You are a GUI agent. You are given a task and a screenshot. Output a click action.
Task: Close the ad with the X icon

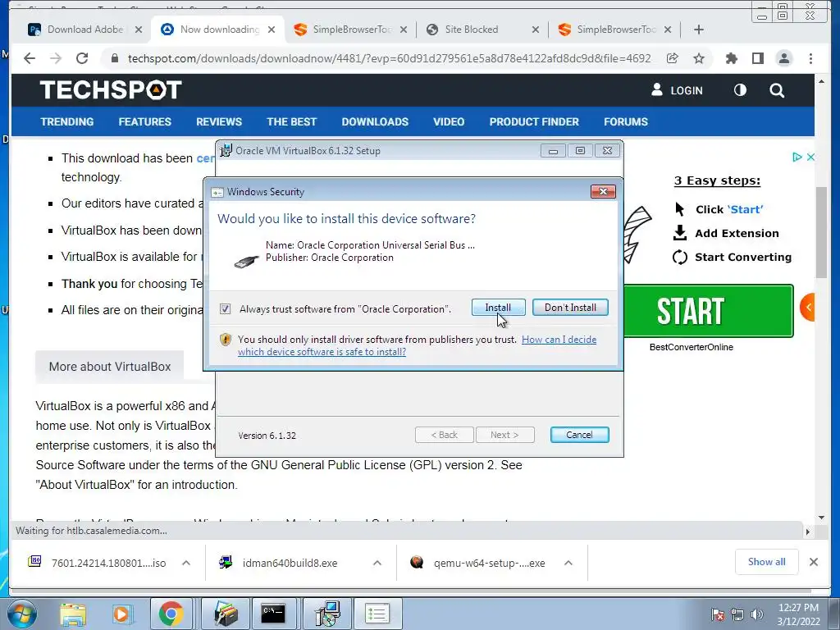pos(810,157)
